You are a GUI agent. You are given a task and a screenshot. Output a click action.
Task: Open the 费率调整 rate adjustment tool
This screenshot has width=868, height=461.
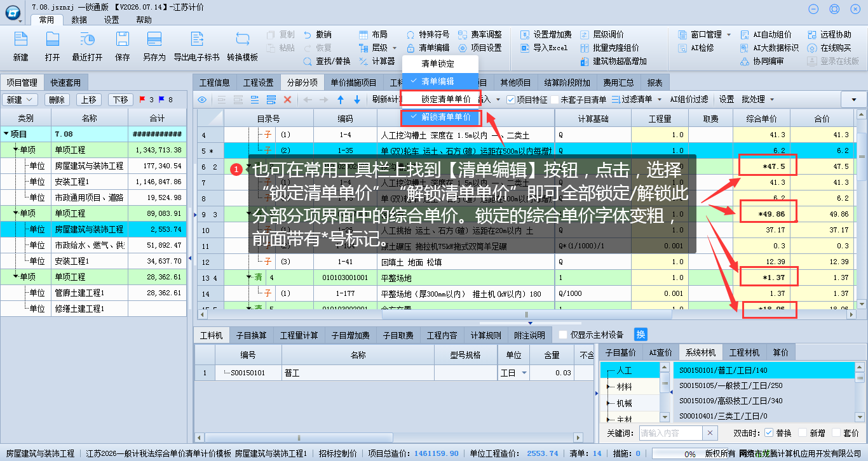click(480, 34)
